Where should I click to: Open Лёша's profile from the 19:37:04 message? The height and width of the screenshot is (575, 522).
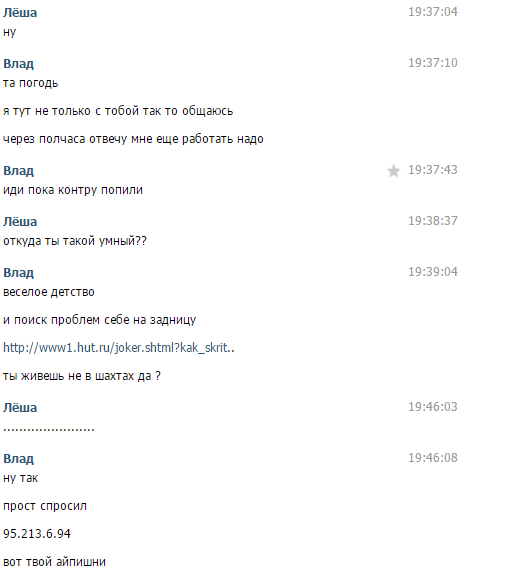tap(20, 13)
